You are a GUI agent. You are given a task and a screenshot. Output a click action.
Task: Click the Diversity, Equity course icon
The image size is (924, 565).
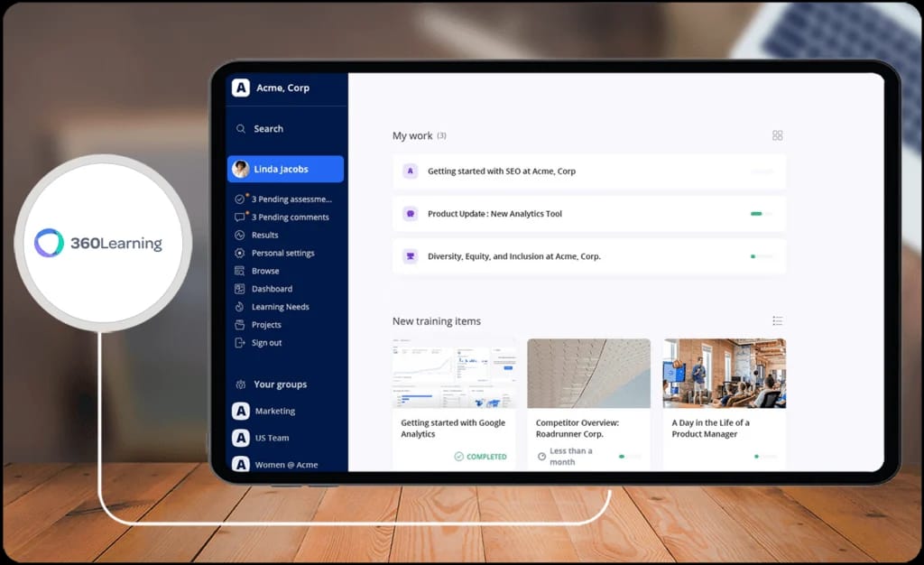pos(411,256)
